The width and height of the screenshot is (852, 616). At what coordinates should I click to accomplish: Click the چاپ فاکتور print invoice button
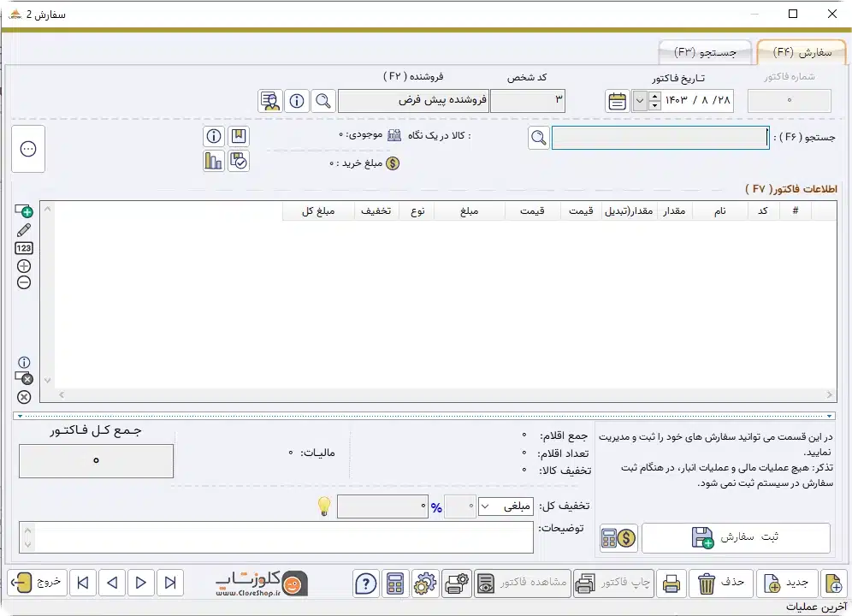pos(613,584)
